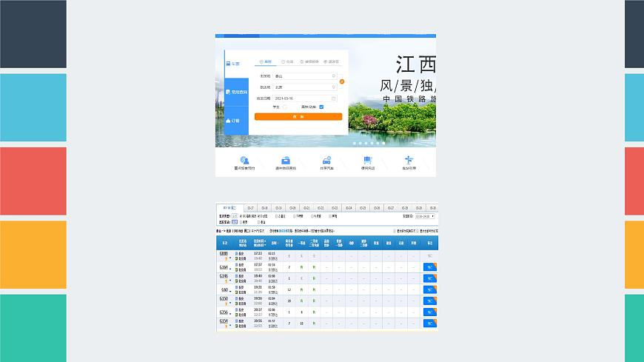
Task: Click the departure date field 2021-03-16
Action: tap(305, 98)
